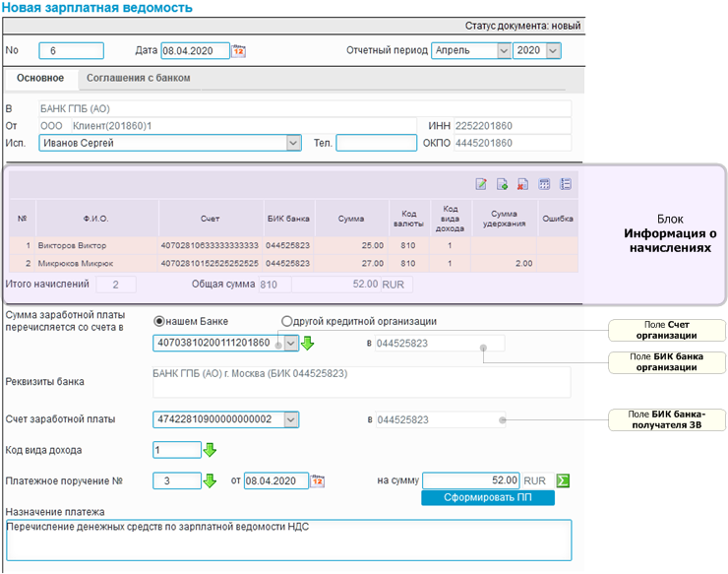
Task: Click green arrow next to payment order number
Action: click(x=209, y=481)
